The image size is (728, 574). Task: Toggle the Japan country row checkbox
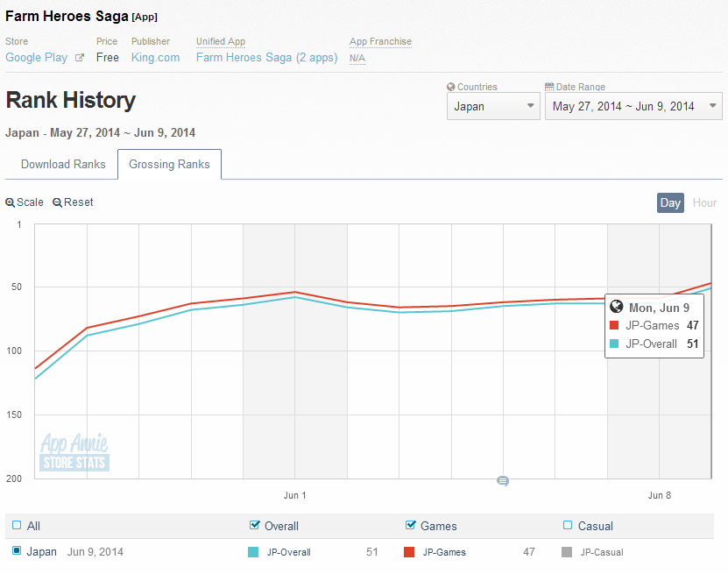[17, 551]
